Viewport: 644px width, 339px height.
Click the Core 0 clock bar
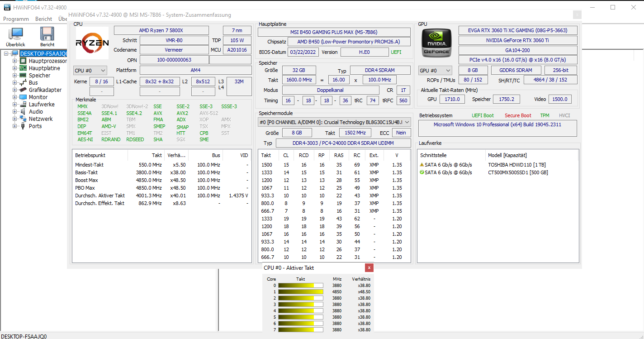(300, 286)
